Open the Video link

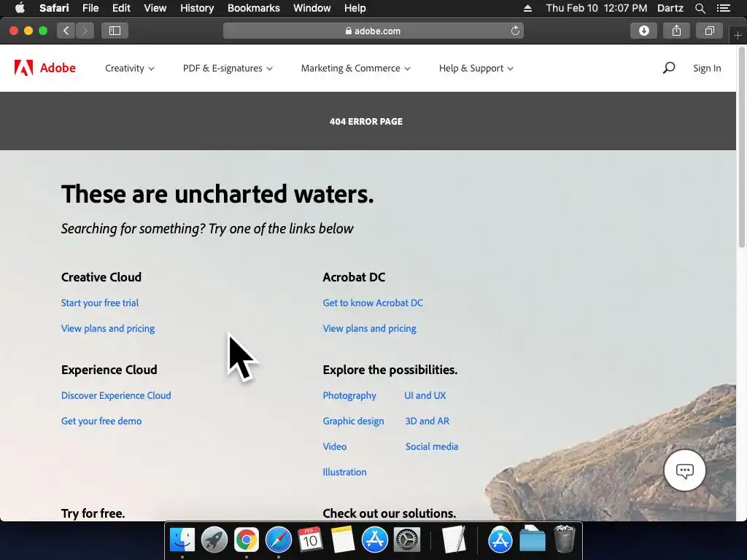(x=334, y=447)
